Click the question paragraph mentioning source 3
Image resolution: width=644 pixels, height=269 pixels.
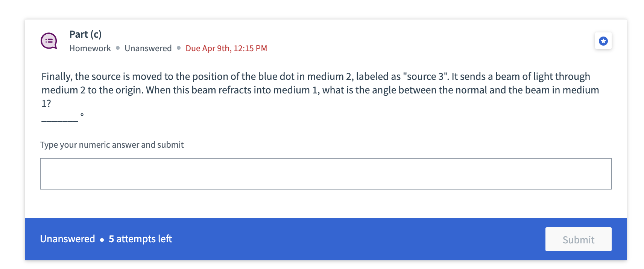pos(320,90)
